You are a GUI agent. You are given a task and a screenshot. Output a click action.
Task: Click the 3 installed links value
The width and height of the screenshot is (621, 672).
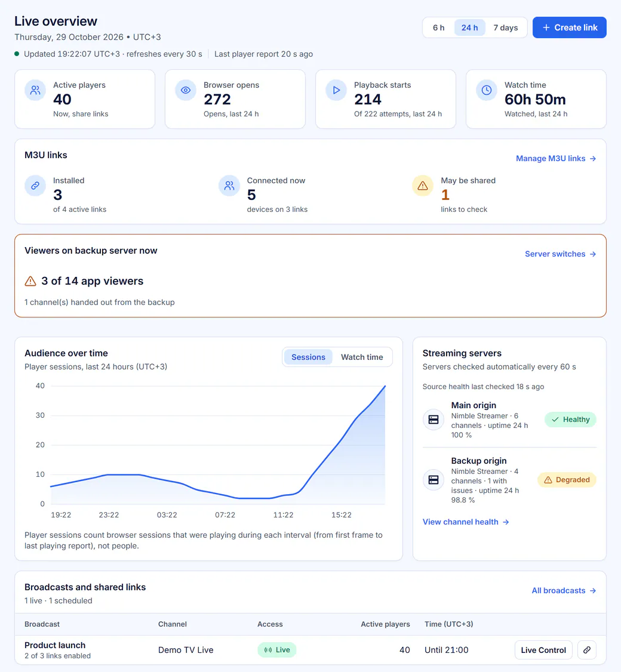click(57, 195)
